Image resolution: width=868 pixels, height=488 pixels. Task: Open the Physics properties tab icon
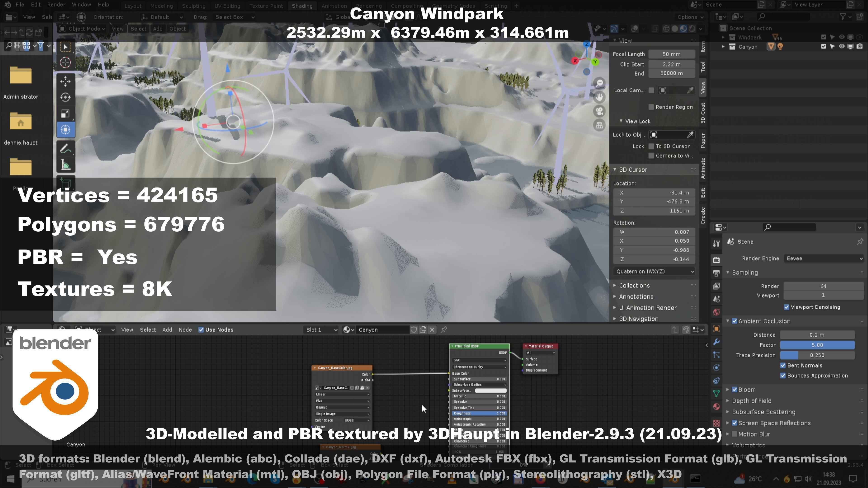[x=716, y=367]
